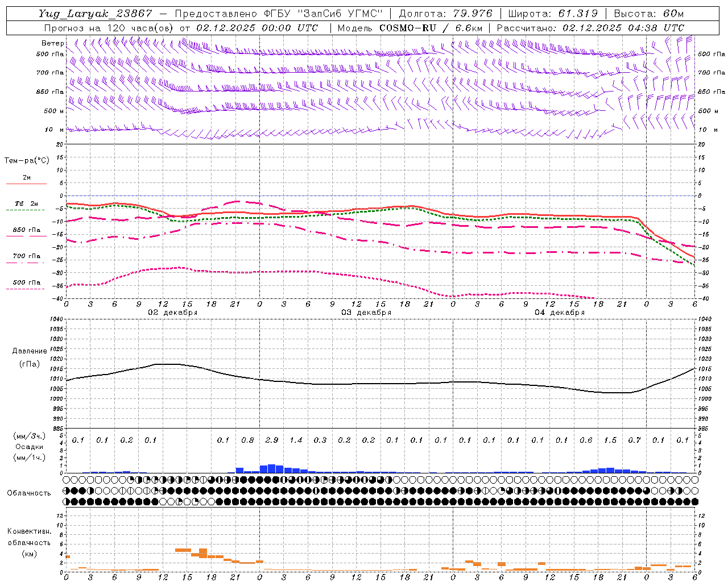Click the 'Td 2м' dew point legend entry
This screenshot has height=582, width=728.
(26, 203)
